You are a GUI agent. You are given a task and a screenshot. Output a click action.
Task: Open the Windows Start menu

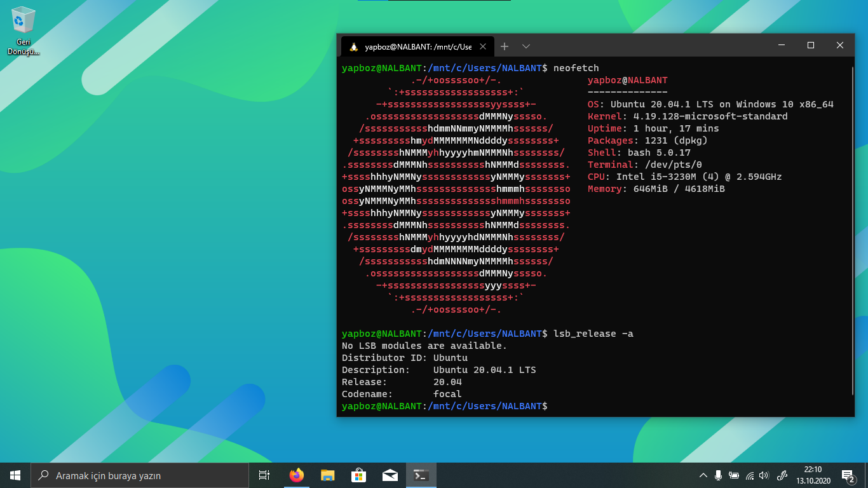pos(15,475)
